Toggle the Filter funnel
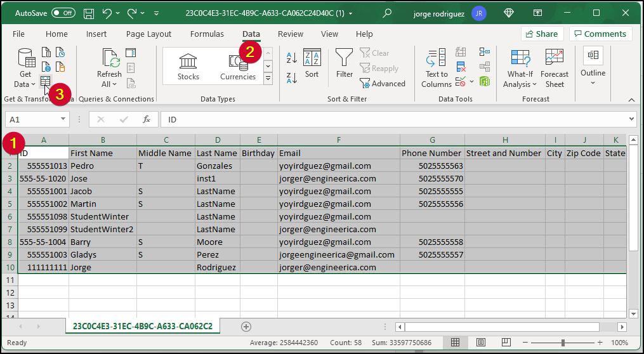The image size is (644, 354). [x=344, y=63]
